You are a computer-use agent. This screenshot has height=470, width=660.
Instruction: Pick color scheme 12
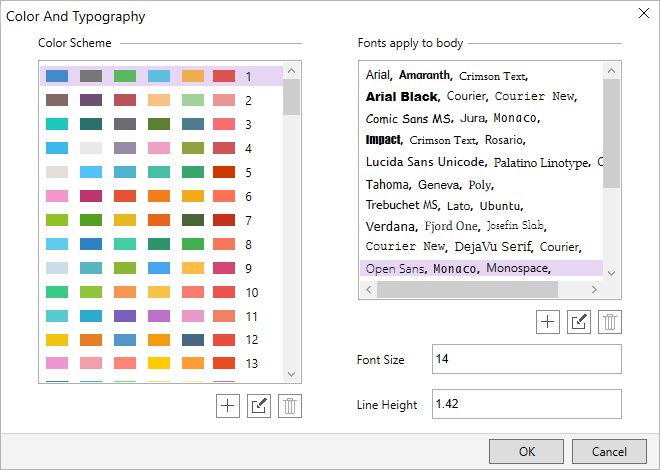click(160, 340)
